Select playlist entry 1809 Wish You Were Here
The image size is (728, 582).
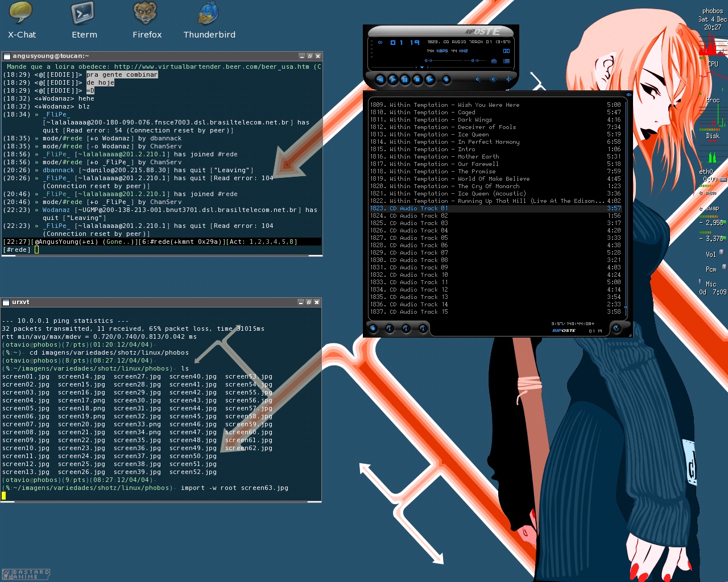[x=495, y=105]
